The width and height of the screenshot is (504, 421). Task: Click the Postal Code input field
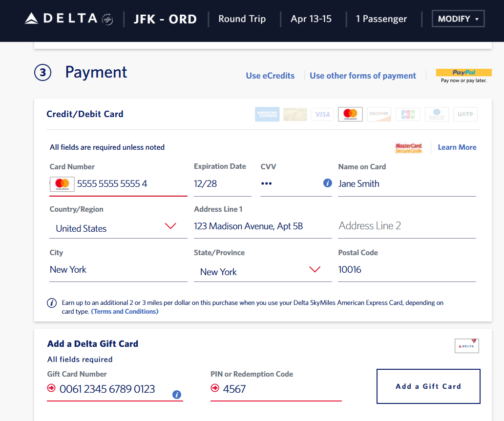406,270
